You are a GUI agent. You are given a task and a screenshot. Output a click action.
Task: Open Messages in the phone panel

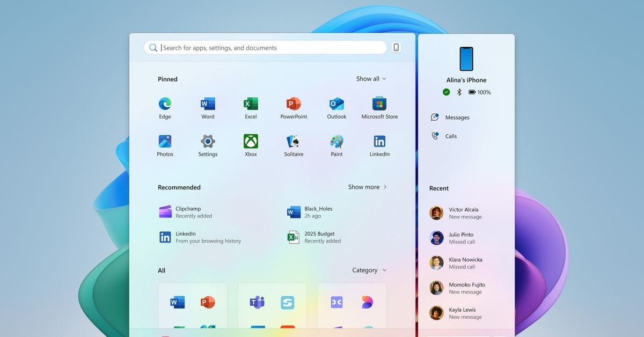coord(456,118)
